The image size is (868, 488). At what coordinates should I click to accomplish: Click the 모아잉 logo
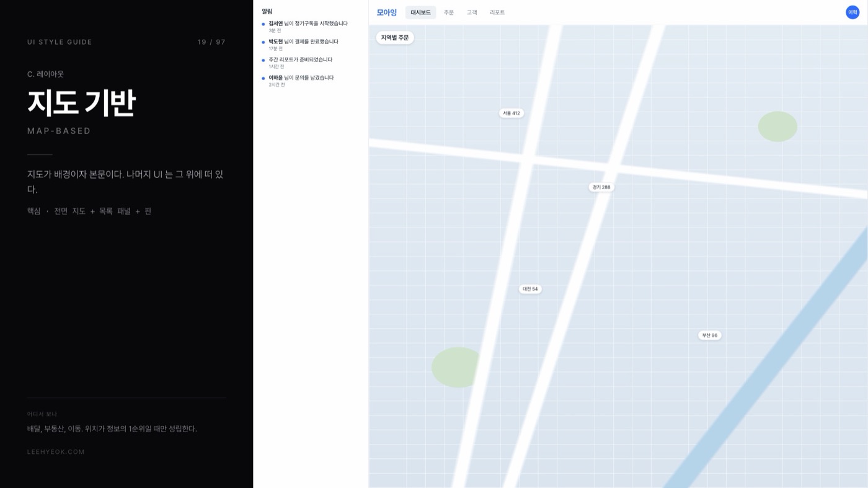[386, 12]
